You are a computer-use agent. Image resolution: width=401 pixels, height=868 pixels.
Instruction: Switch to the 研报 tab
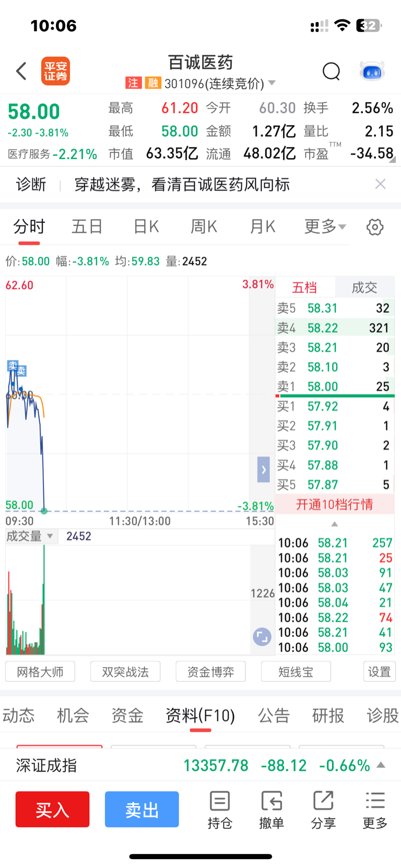click(328, 715)
